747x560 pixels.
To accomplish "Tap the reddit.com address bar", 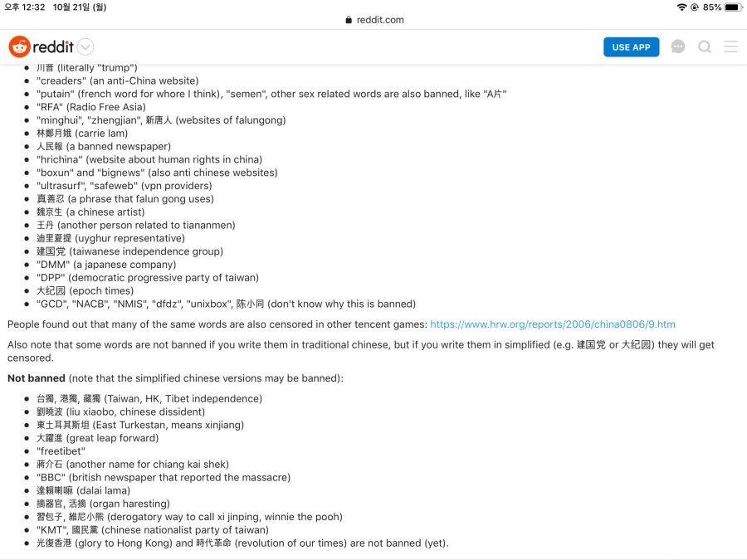I will [x=373, y=20].
